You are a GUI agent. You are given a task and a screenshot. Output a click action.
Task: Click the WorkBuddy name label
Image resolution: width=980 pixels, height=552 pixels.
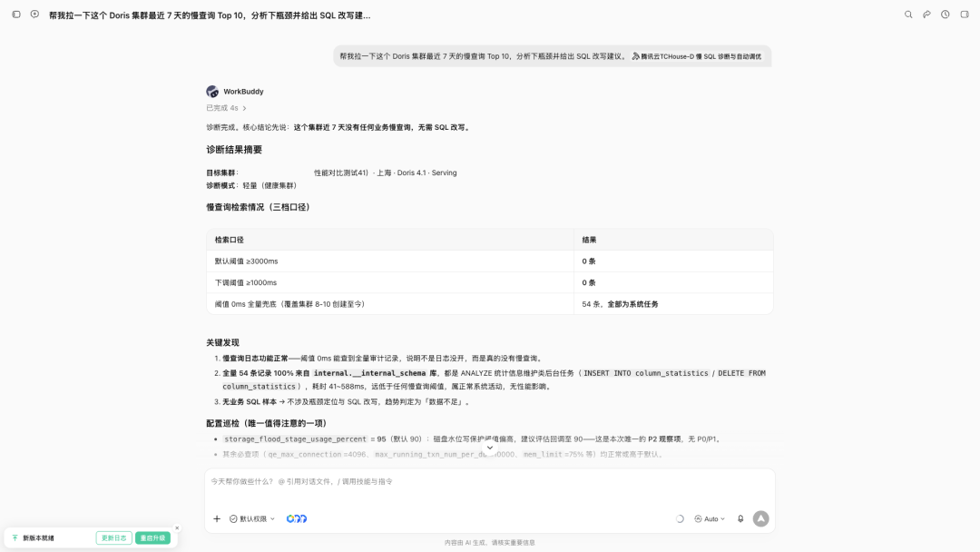[x=243, y=92]
